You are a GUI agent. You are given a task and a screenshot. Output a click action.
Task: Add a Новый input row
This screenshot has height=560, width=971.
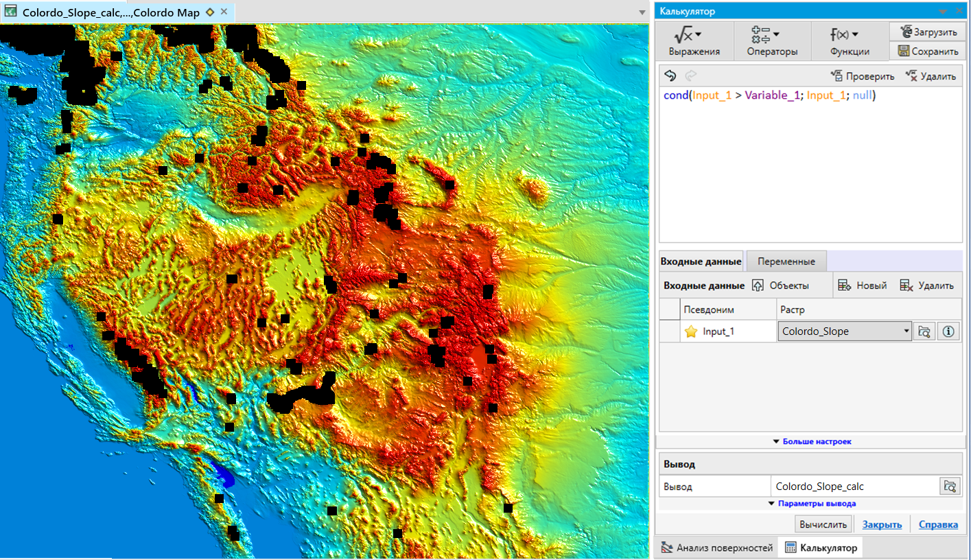pyautogui.click(x=863, y=285)
